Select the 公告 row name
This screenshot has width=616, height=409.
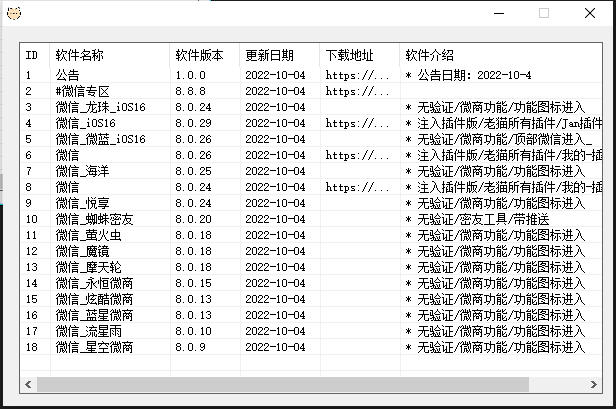click(67, 75)
